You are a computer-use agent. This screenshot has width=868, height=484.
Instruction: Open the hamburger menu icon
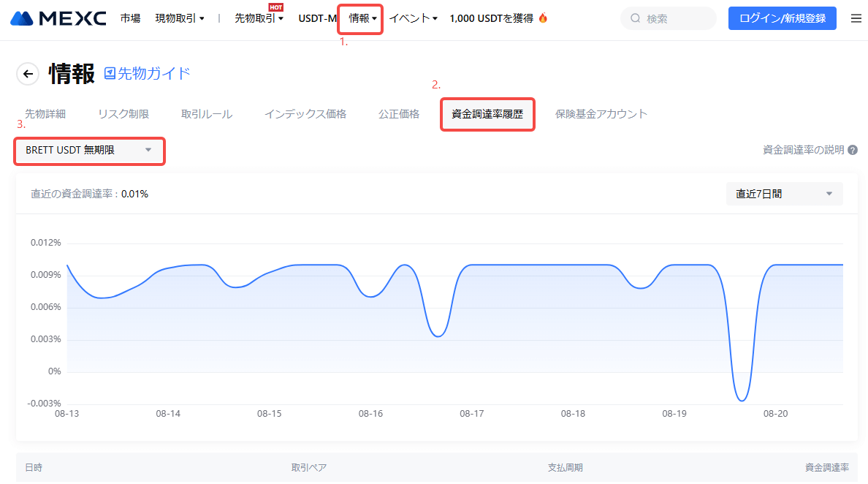point(856,18)
